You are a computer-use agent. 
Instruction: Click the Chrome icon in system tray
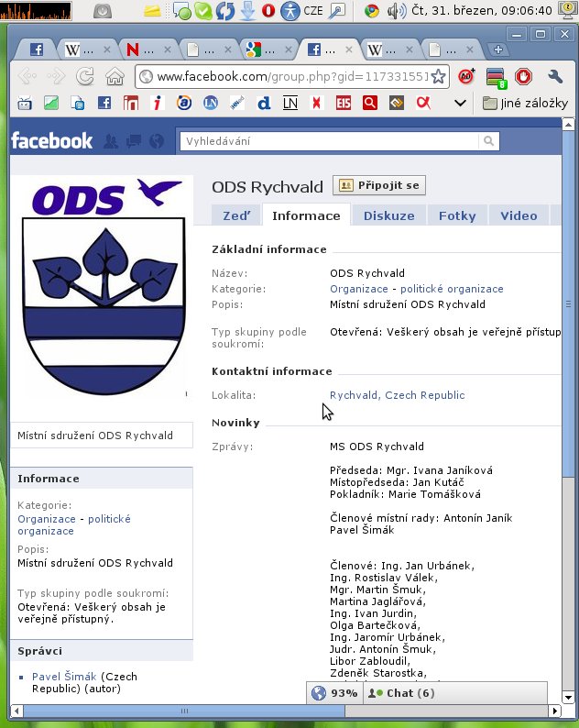(x=371, y=10)
